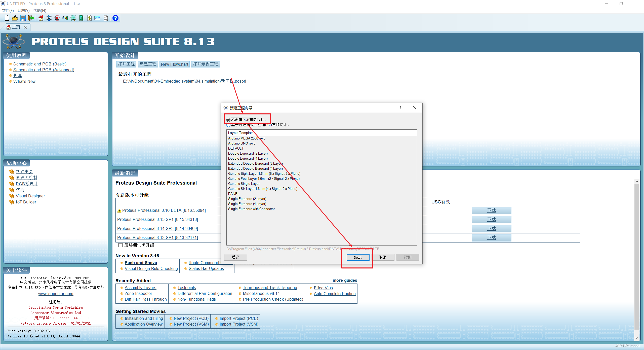Click 下载 for Proteus 8.13 SP1
Image resolution: width=644 pixels, height=350 pixels.
(491, 238)
